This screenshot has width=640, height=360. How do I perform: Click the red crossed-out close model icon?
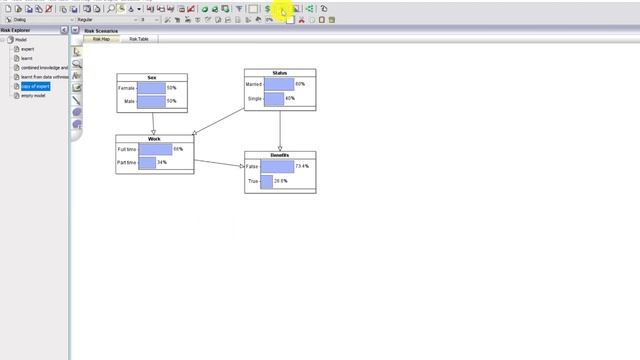49,9
